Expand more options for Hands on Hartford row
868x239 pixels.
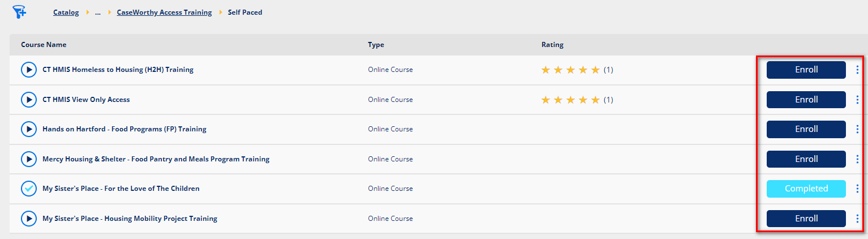pyautogui.click(x=857, y=129)
